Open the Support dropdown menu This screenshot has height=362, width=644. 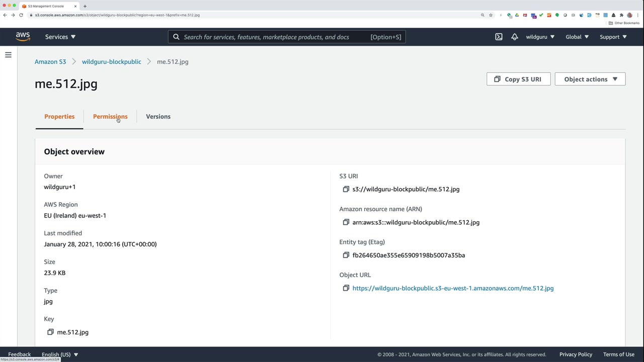coord(613,37)
